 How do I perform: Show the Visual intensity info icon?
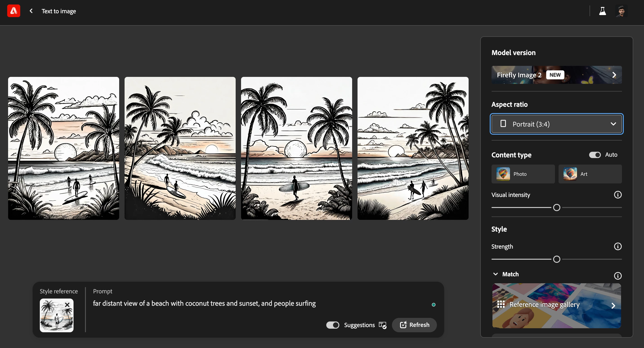point(618,195)
